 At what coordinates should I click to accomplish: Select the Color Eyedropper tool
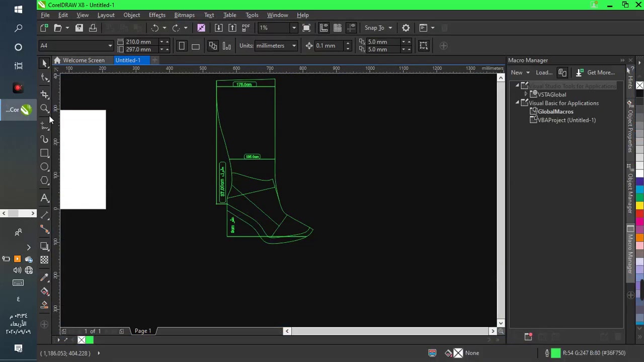45,277
